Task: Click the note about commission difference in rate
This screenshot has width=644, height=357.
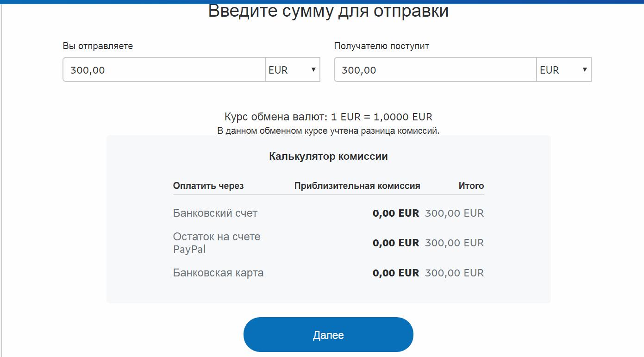Action: pyautogui.click(x=328, y=131)
